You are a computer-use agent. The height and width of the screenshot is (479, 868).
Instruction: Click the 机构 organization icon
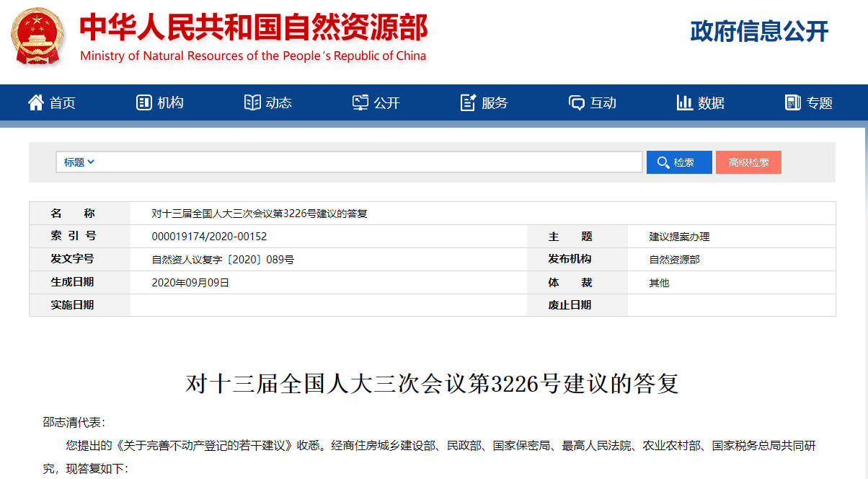143,102
